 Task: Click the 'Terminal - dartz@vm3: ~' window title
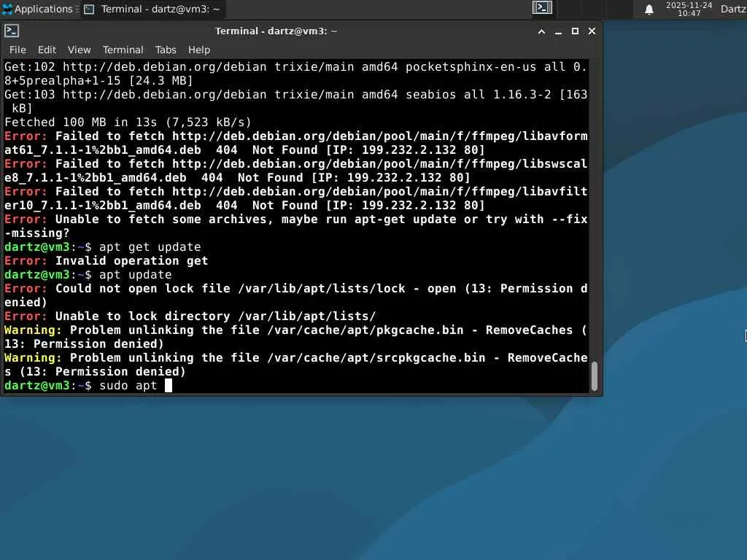coord(276,31)
